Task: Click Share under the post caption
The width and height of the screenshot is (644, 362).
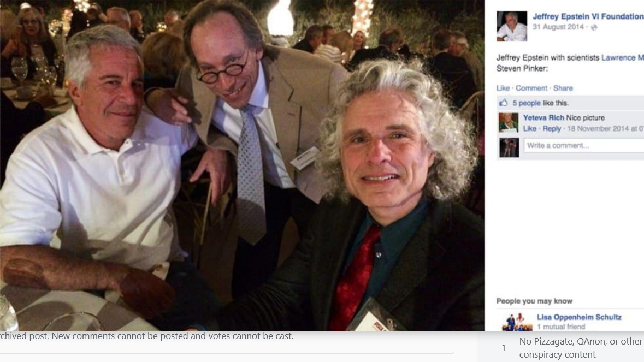Action: (x=563, y=88)
